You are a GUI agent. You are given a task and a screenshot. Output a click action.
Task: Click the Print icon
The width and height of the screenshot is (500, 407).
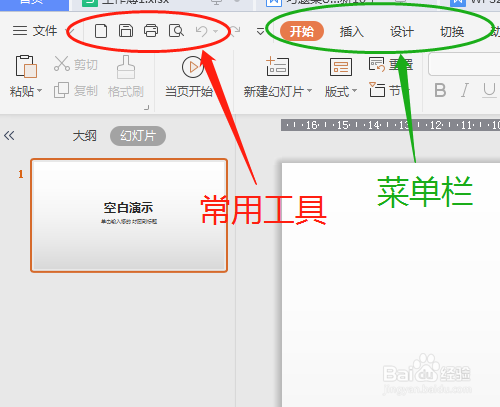[151, 31]
